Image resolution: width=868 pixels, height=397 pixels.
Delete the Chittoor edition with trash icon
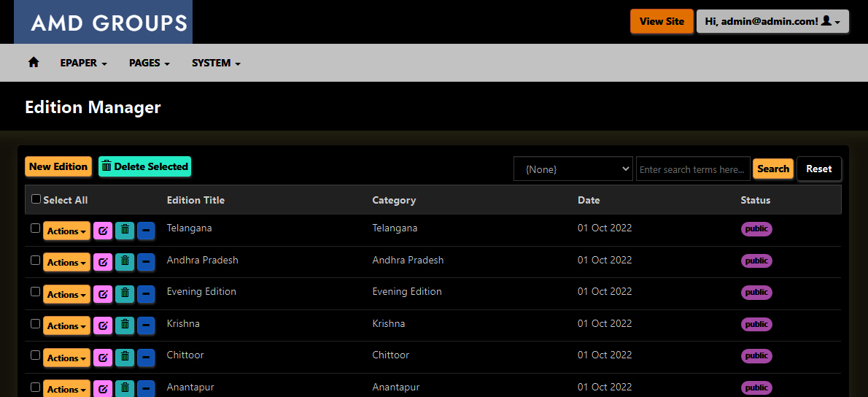(125, 358)
